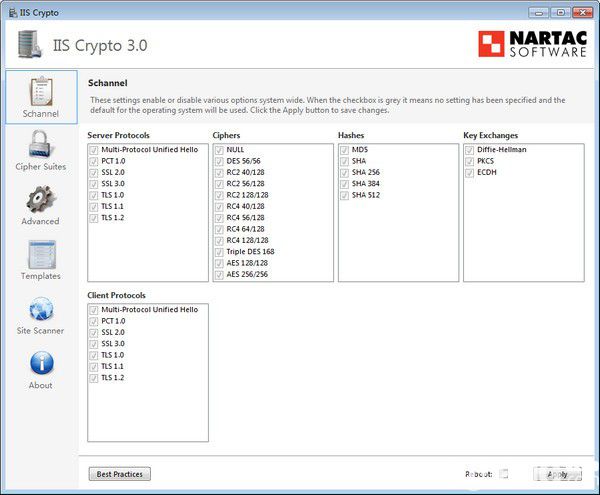The width and height of the screenshot is (600, 495).
Task: Click the Ciphers heading
Action: coord(226,135)
